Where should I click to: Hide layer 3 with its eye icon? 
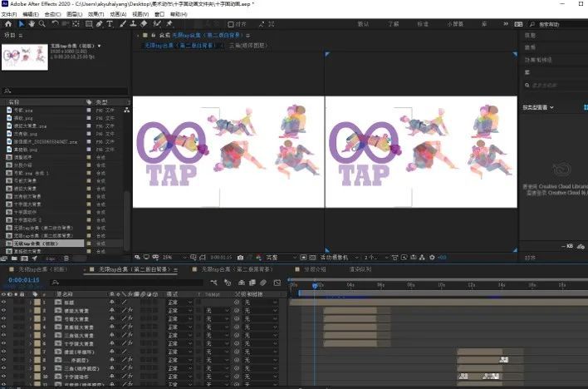pyautogui.click(x=4, y=319)
